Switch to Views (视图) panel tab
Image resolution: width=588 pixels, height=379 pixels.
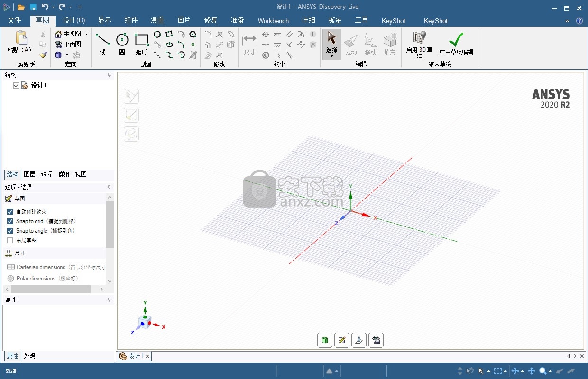[x=81, y=174]
